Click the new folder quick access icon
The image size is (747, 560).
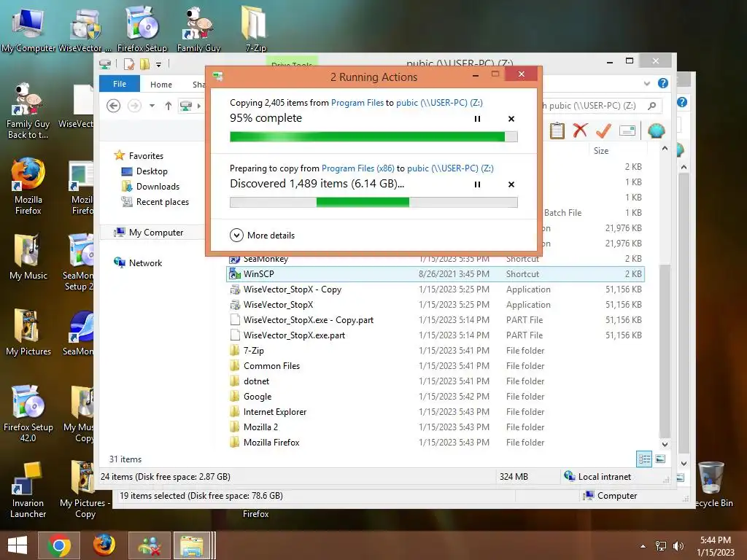coord(144,64)
